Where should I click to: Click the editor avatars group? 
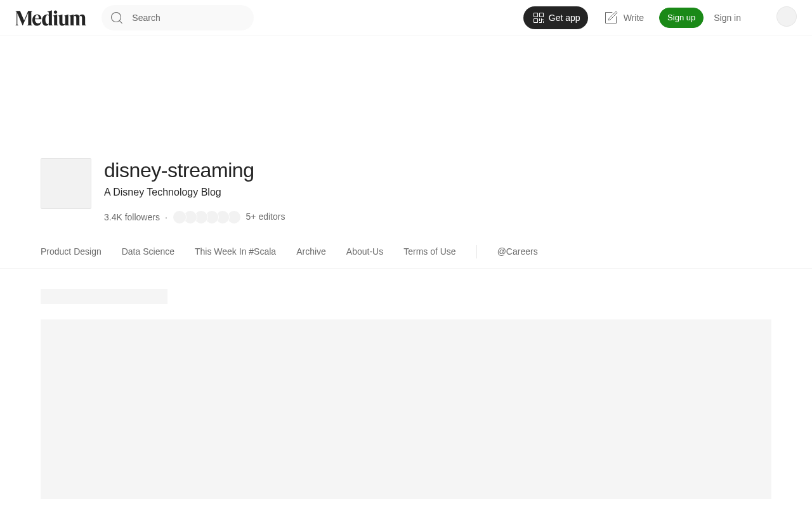207,217
